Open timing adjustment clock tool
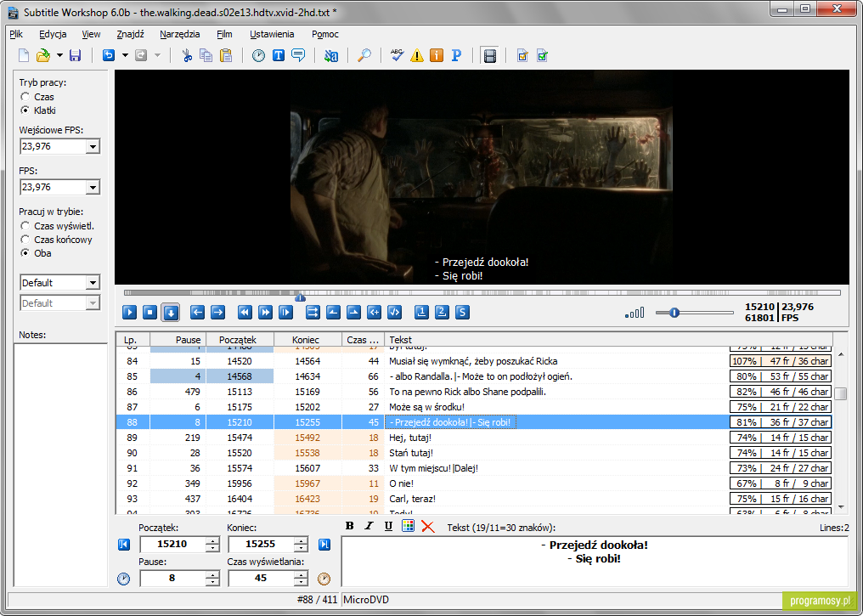The width and height of the screenshot is (863, 616). point(259,55)
